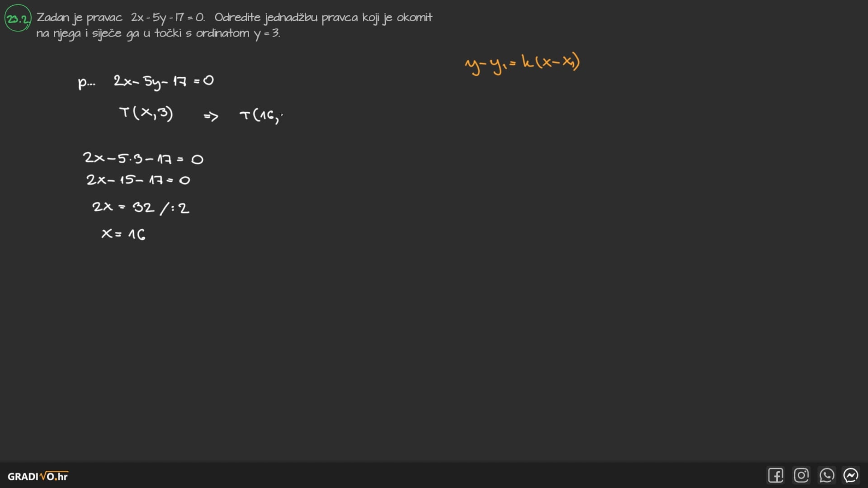This screenshot has width=868, height=488.
Task: Click the step 2x = 32 /:2
Action: pyautogui.click(x=141, y=207)
